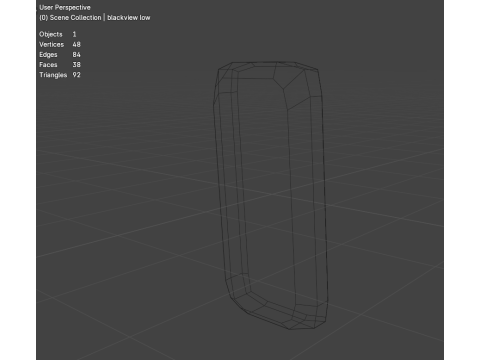Select the wireframe phone mesh object
Screen dimensions: 480x360
click(271, 195)
